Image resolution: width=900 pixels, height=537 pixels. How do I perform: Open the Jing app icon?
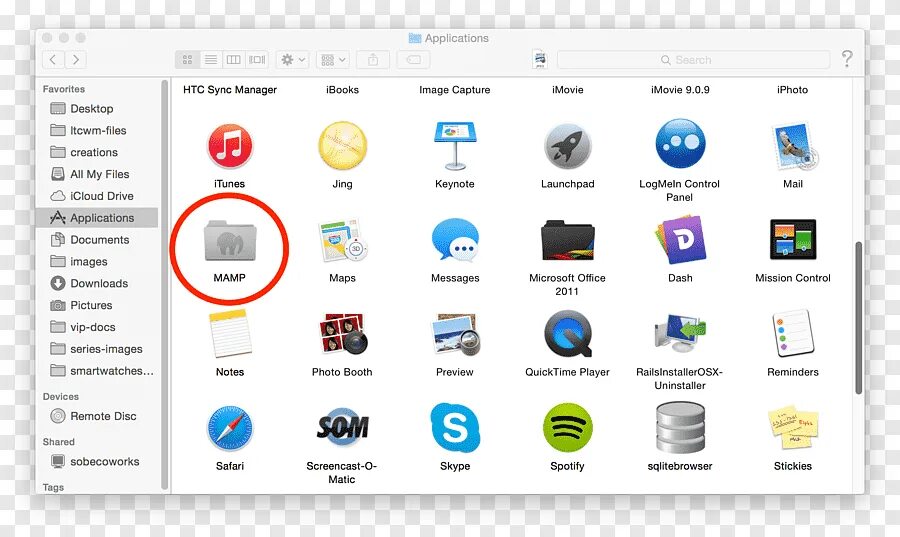[x=342, y=146]
